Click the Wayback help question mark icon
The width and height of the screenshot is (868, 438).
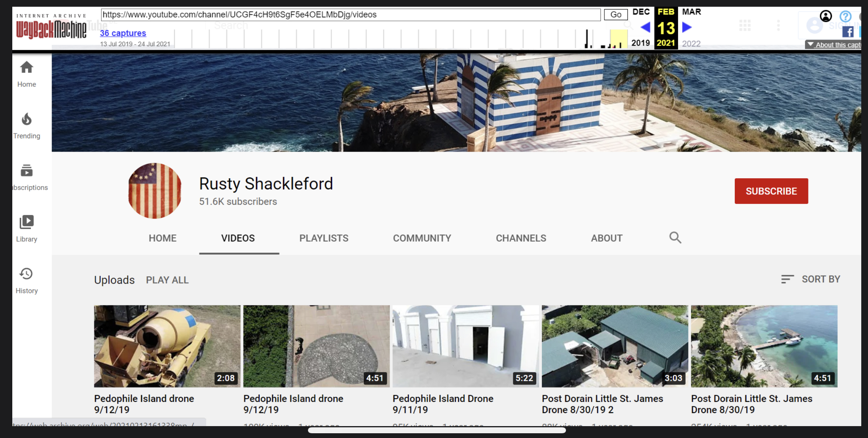pyautogui.click(x=845, y=16)
